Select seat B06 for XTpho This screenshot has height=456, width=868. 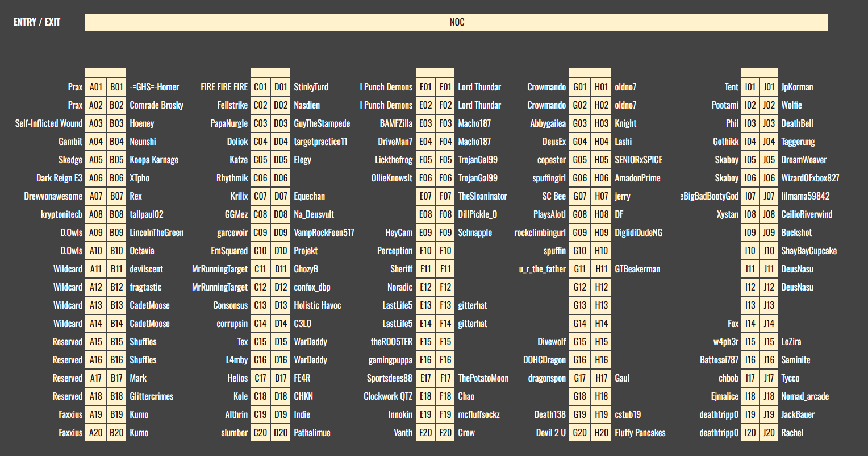[x=116, y=178]
